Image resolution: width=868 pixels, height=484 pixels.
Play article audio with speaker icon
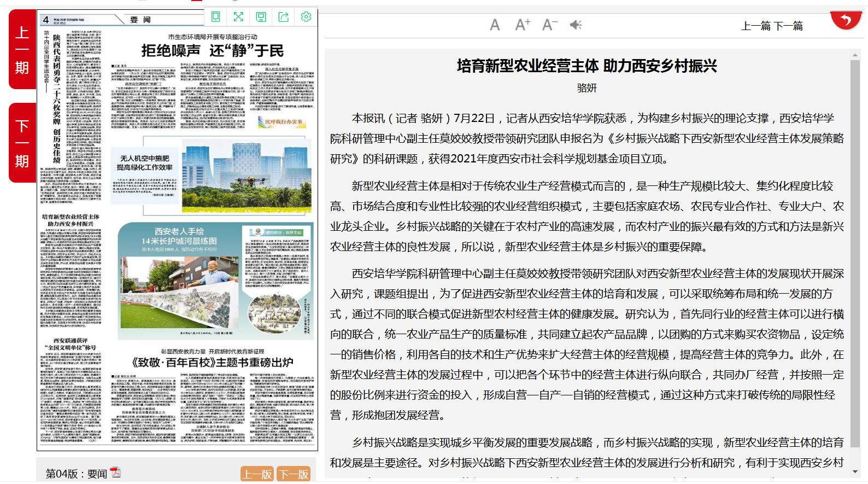click(x=576, y=25)
